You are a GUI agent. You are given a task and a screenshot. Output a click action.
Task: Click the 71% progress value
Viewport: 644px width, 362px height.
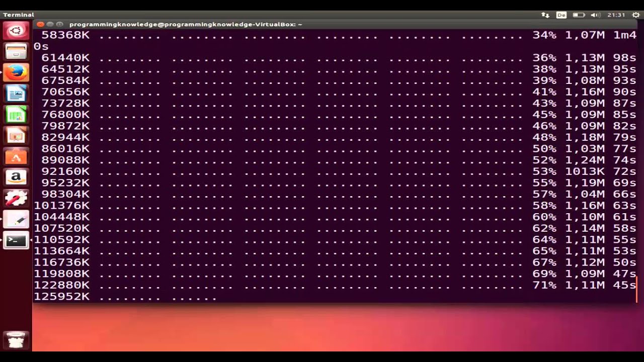tap(544, 285)
